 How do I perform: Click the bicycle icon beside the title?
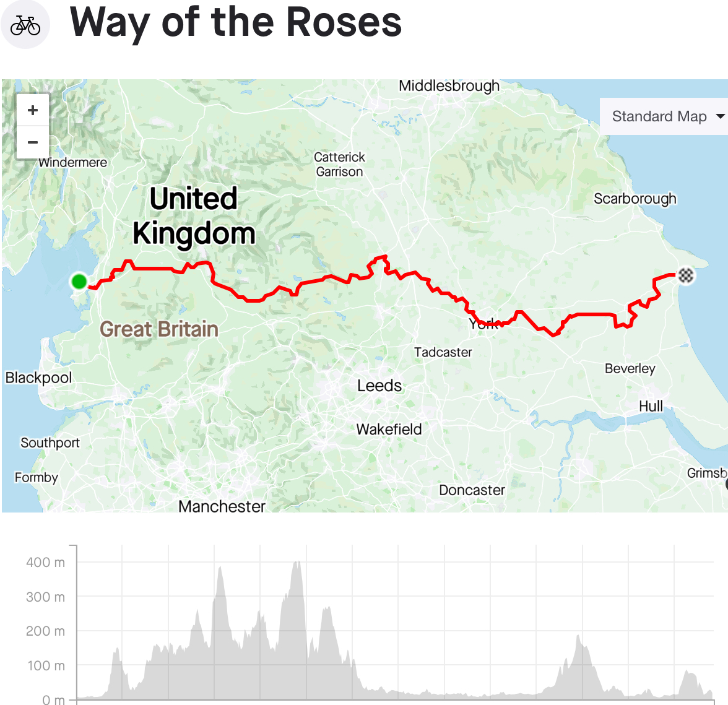coord(25,25)
